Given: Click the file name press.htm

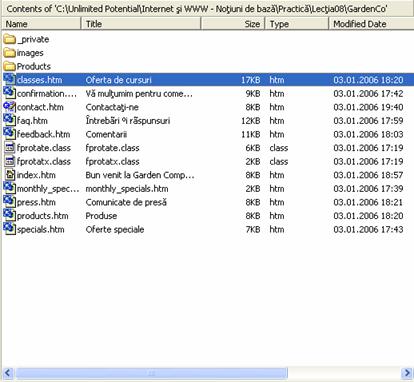Looking at the screenshot, I should [x=36, y=203].
